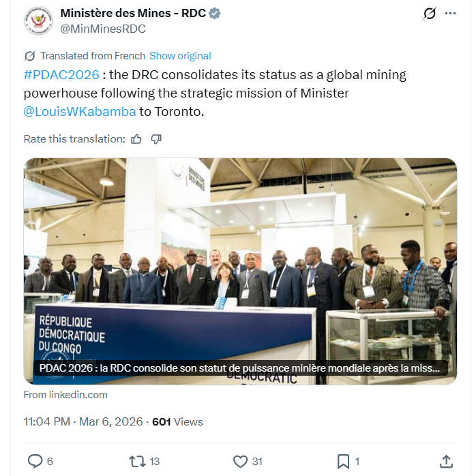The width and height of the screenshot is (476, 476).
Task: Open the 601 Views analytics
Action: click(x=177, y=422)
